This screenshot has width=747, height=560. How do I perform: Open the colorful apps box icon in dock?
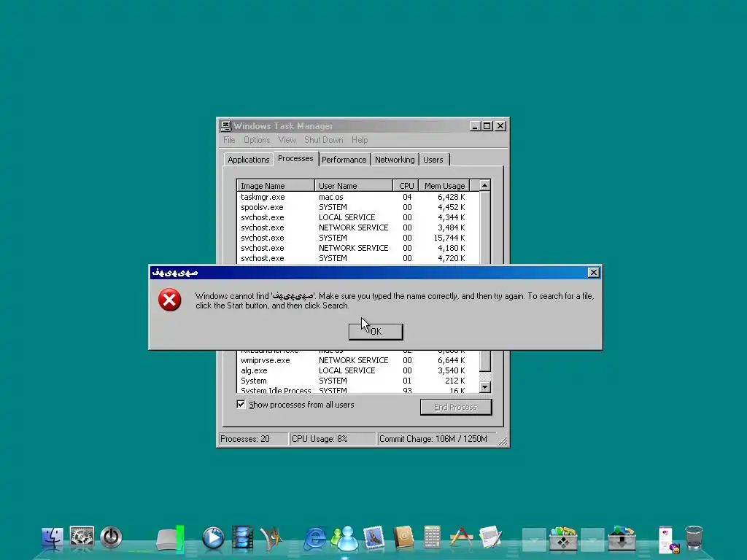click(563, 538)
